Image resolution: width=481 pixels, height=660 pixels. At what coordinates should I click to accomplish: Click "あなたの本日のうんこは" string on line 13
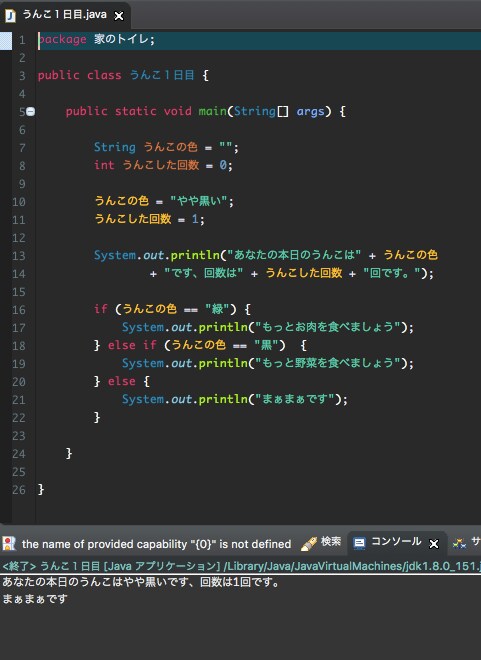[x=294, y=255]
